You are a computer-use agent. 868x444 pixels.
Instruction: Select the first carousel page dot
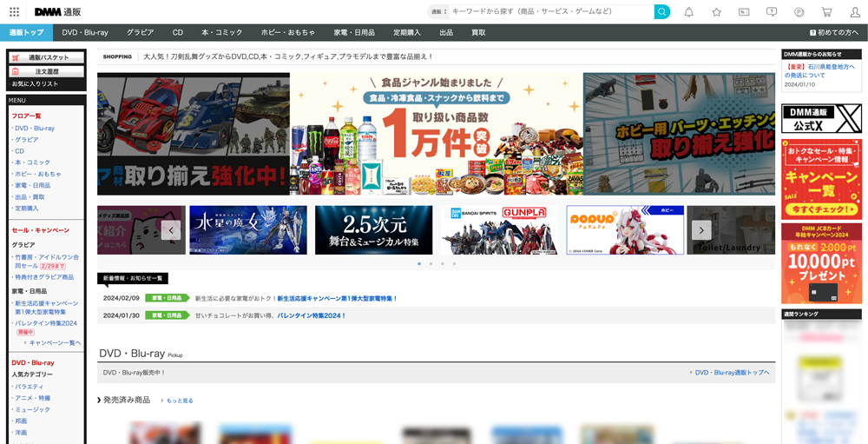click(419, 264)
